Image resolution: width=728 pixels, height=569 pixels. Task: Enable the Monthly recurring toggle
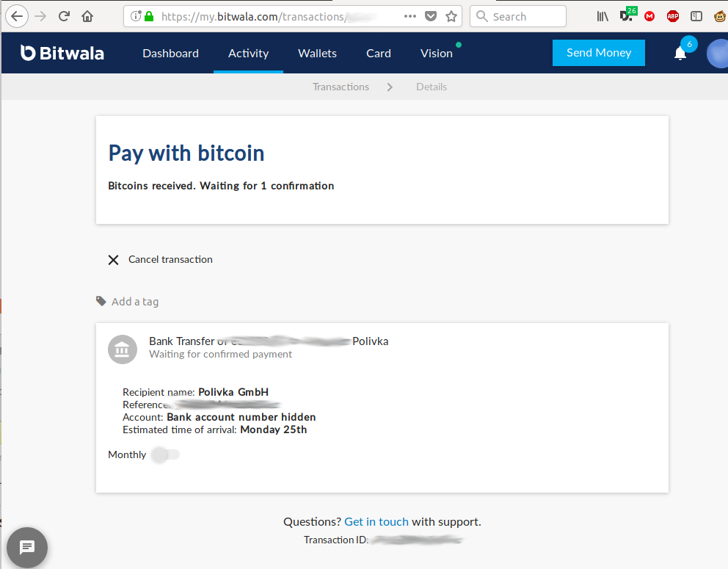pyautogui.click(x=165, y=454)
